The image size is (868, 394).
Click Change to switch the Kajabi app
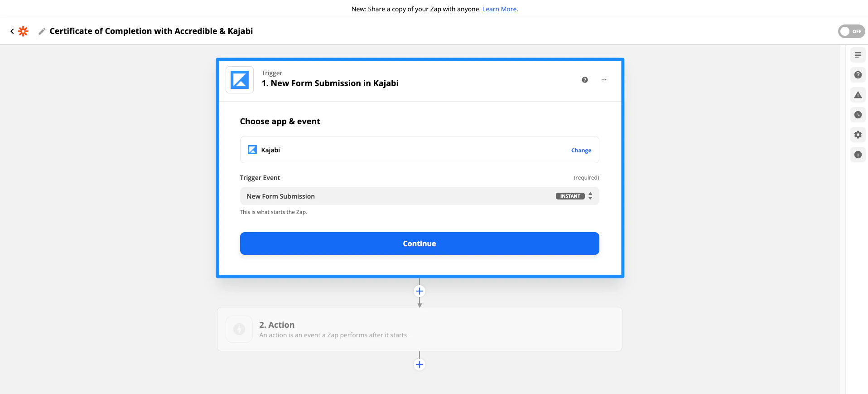coord(581,151)
